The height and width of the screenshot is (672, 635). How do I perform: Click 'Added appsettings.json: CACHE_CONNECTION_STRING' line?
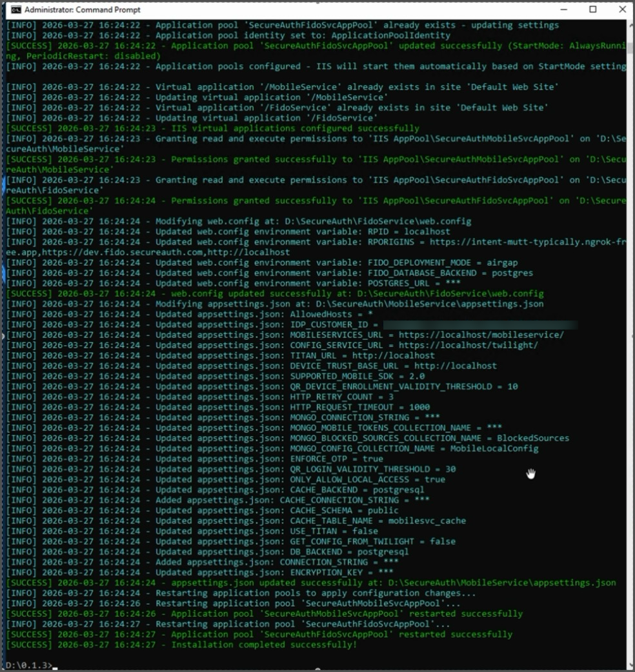point(218,500)
